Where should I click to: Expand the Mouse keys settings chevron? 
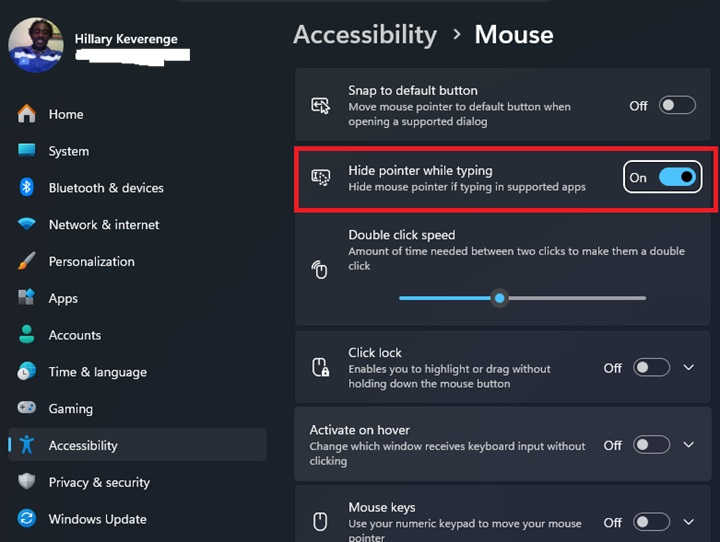pos(688,522)
